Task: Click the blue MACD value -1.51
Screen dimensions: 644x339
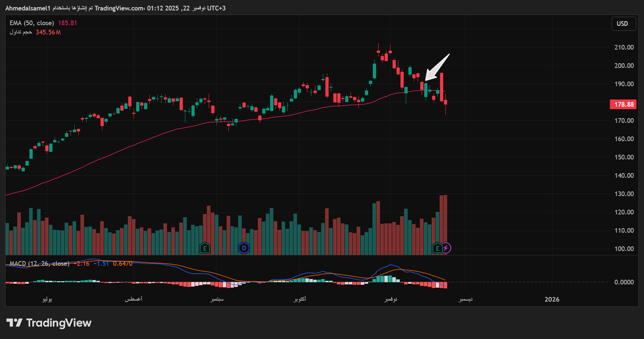Action: (101, 263)
